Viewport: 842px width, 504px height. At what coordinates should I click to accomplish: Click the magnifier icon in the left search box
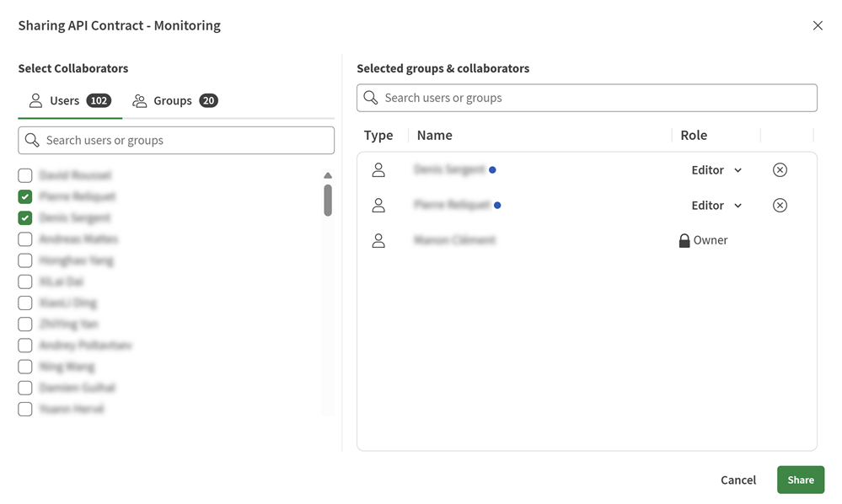[32, 140]
